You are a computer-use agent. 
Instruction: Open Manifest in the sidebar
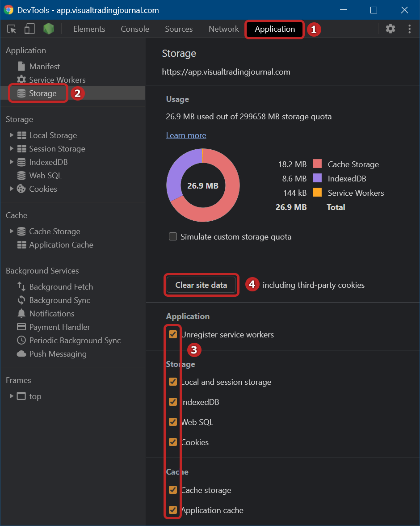click(x=45, y=67)
